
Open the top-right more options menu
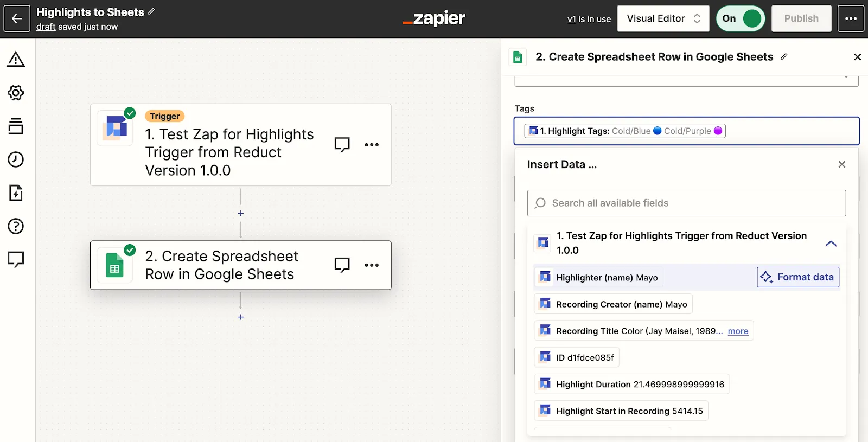(851, 18)
